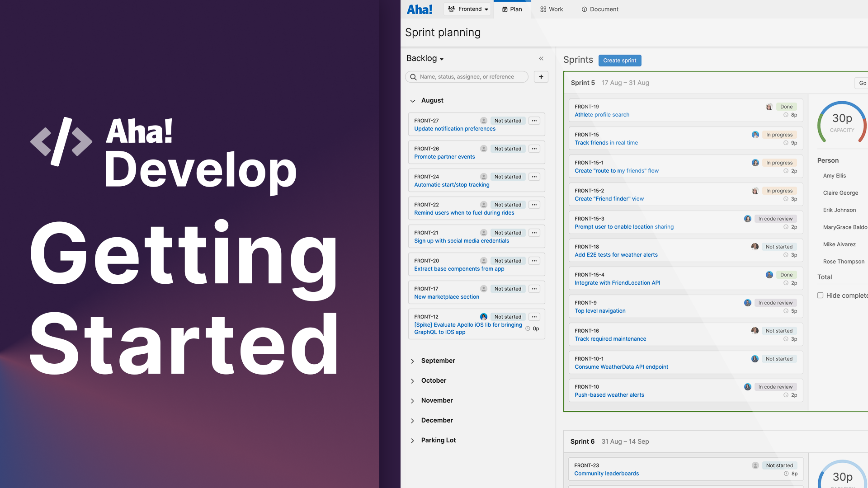868x488 pixels.
Task: Open the ellipsis menu on FRONT-27 card
Action: tap(534, 121)
